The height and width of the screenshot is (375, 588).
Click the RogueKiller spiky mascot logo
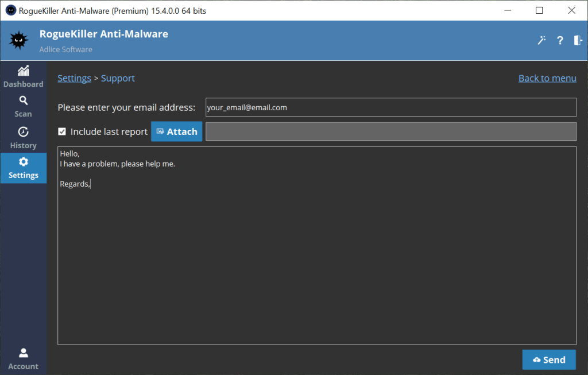(x=18, y=40)
